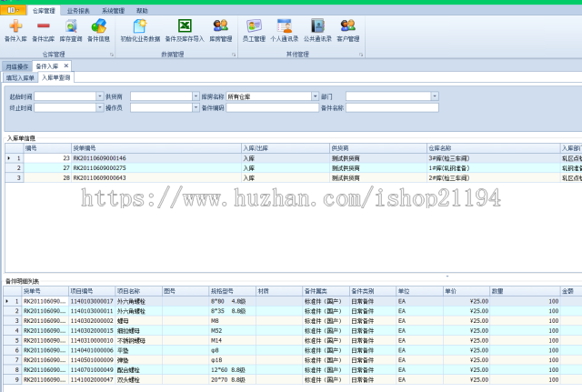Click into the 备件编码 input field
The image size is (582, 392).
pyautogui.click(x=271, y=107)
